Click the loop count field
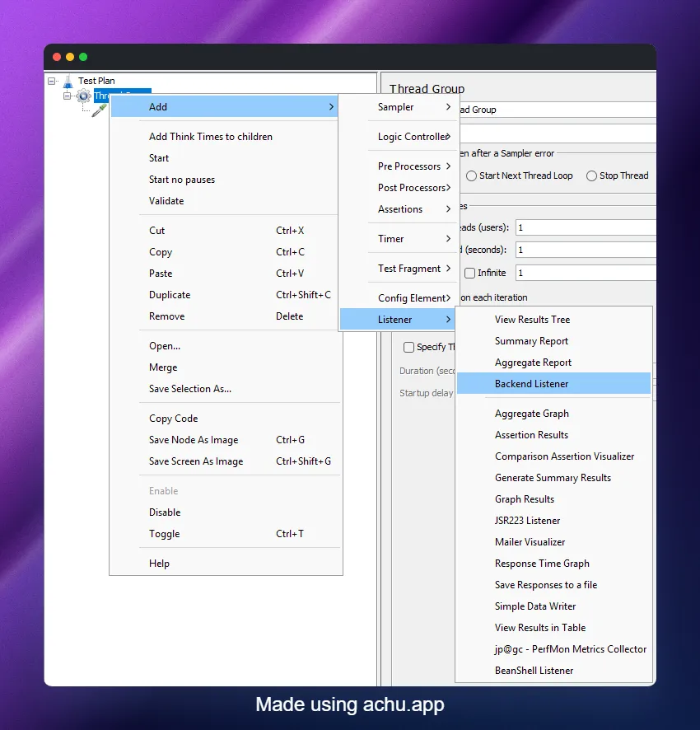The height and width of the screenshot is (730, 700). tap(586, 273)
